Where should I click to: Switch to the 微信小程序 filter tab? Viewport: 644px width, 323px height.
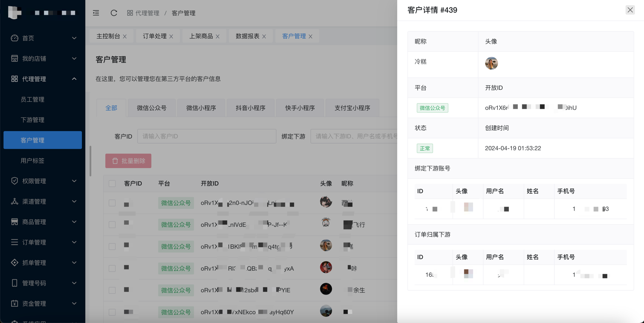click(x=201, y=108)
